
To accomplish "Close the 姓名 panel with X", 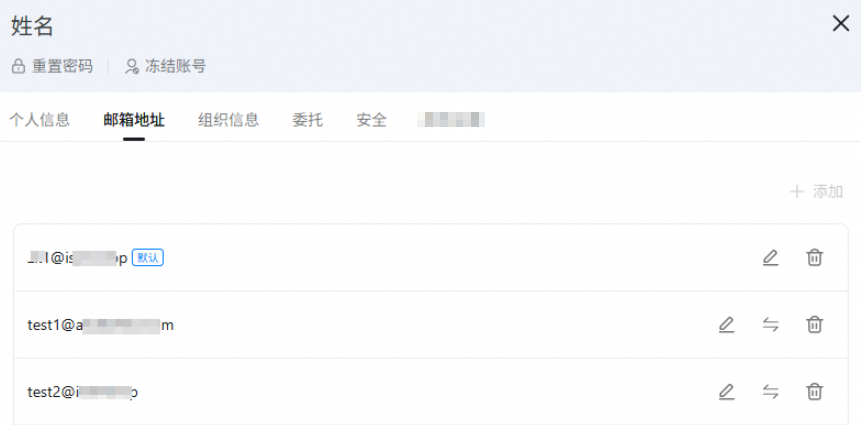I will click(x=840, y=24).
